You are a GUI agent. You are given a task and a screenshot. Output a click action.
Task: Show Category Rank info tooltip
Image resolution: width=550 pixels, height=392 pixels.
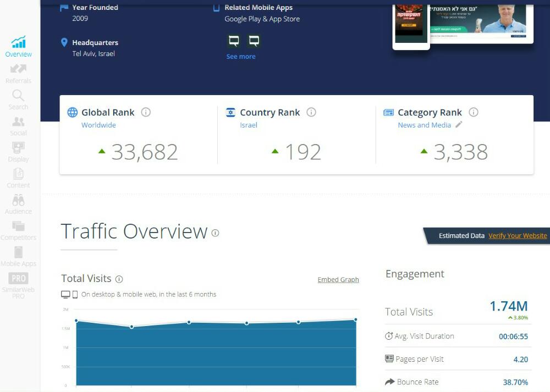tap(474, 112)
